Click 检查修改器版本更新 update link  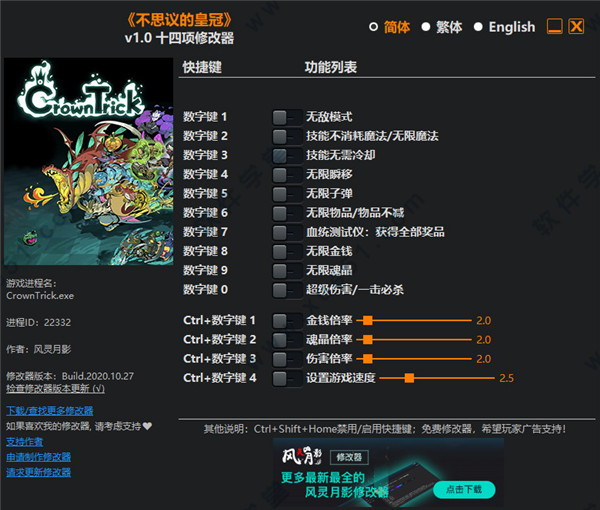pos(55,388)
